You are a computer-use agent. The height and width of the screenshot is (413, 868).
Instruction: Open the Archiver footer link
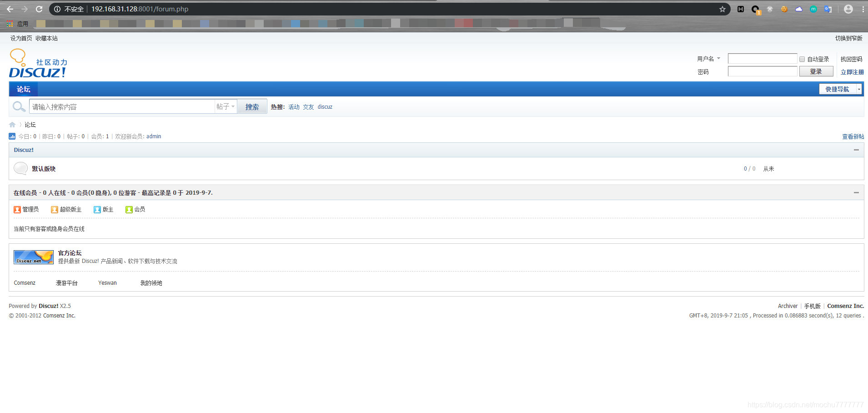point(788,306)
